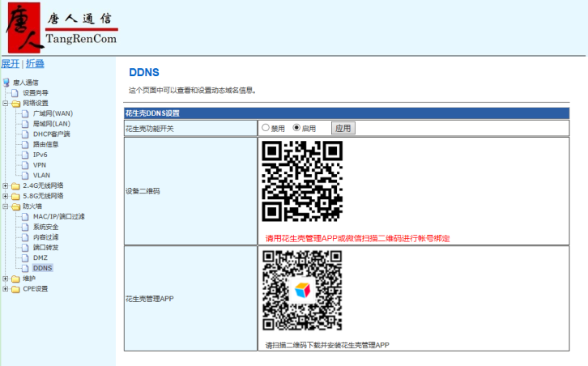Screen dimensions: 588x366
Task: Click the 花生壳管理APP QR code image
Action: point(302,291)
